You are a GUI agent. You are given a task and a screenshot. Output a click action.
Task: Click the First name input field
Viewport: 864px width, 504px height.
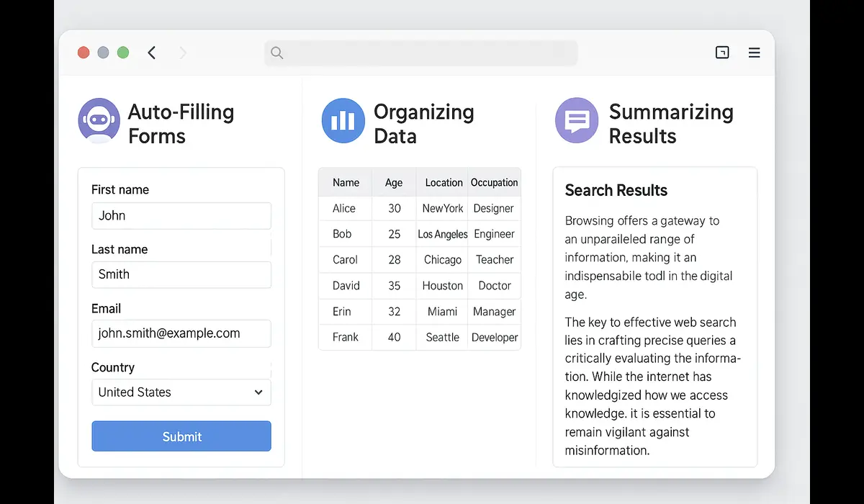click(181, 216)
